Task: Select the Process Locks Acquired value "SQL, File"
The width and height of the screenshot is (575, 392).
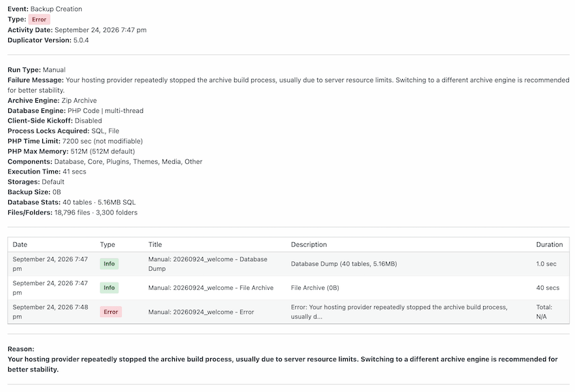Action: (105, 131)
